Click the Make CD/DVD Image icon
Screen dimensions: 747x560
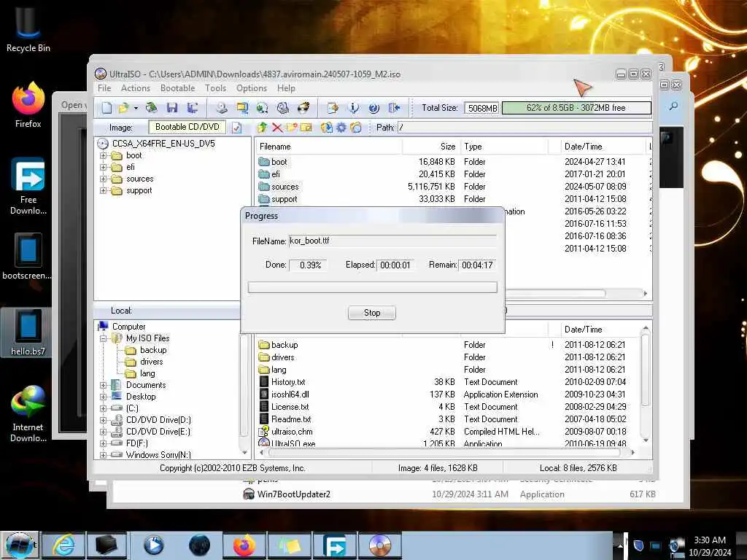222,108
